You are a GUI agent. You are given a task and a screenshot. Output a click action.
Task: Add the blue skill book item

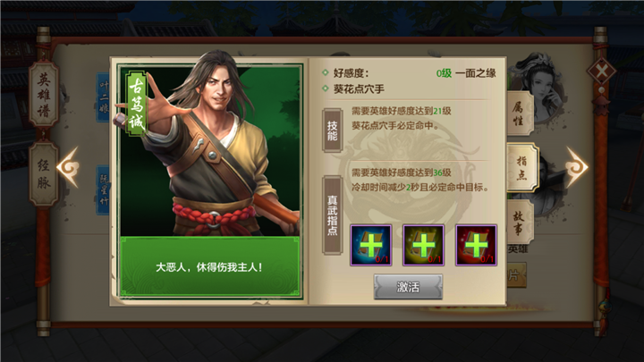pyautogui.click(x=370, y=245)
